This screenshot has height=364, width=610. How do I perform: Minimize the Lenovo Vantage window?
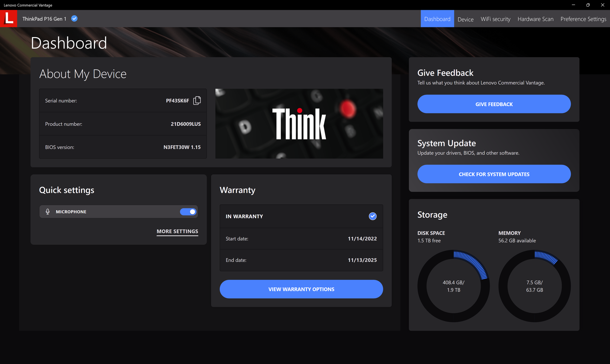[x=573, y=5]
